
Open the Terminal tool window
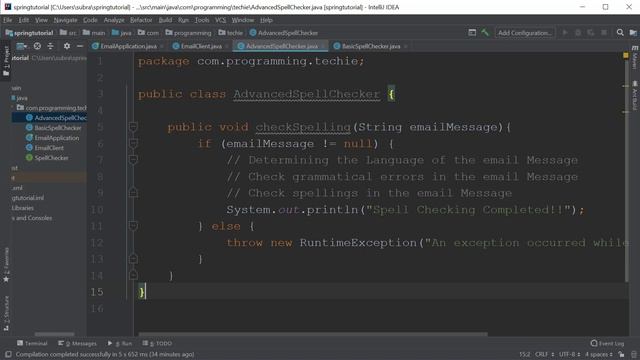tap(32, 343)
